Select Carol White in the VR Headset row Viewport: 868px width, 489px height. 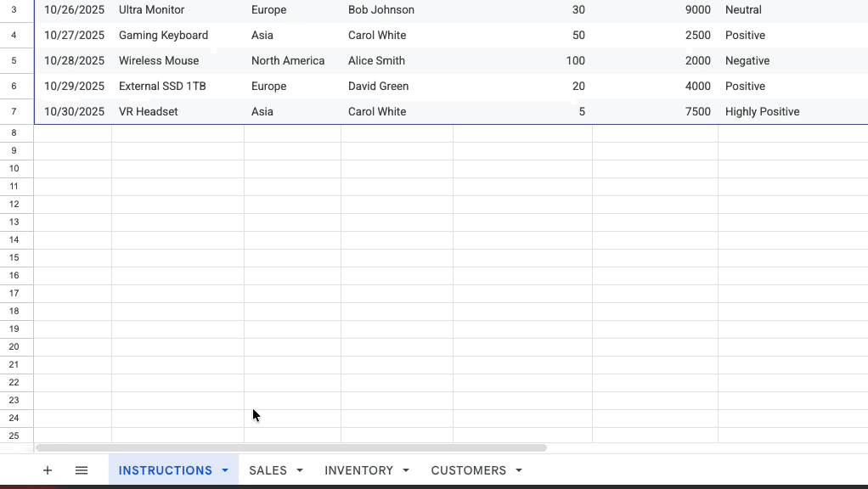[397, 112]
